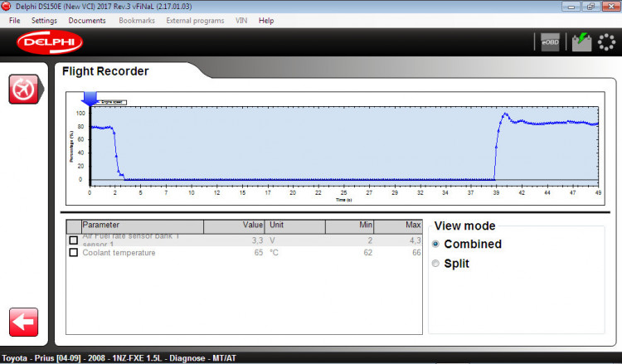622x364 pixels.
Task: Open the Help menu
Action: pos(266,20)
